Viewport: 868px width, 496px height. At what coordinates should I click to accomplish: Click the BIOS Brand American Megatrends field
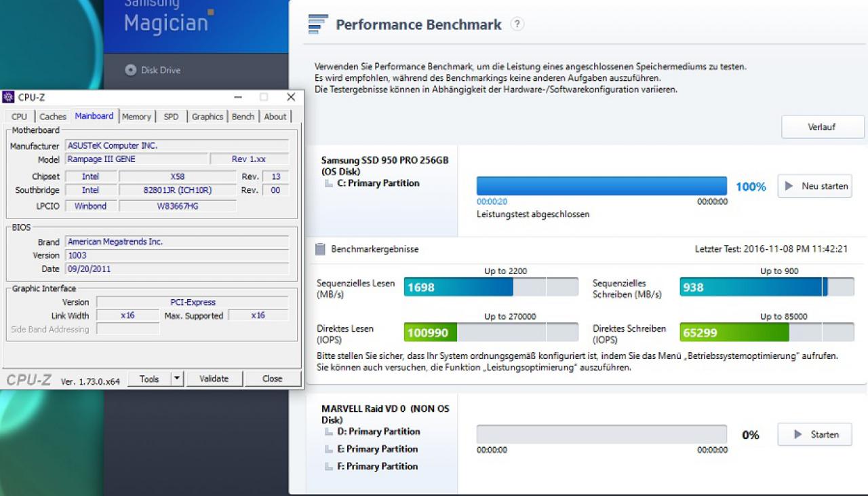point(177,242)
